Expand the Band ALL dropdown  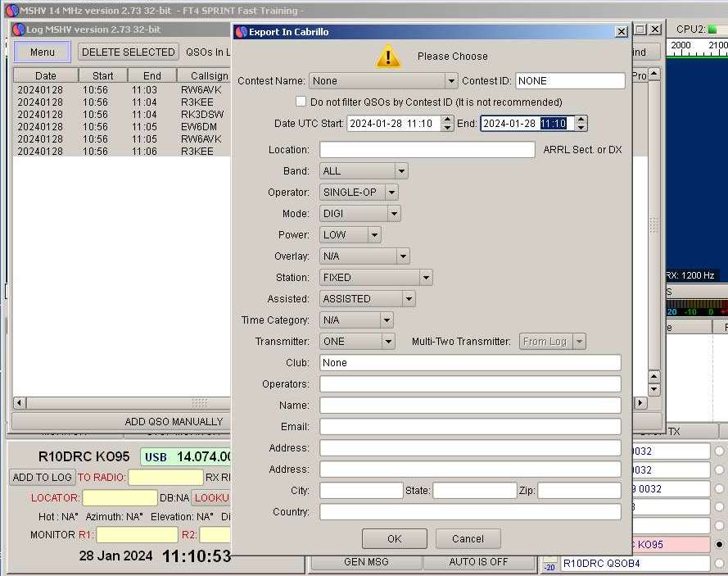[400, 171]
